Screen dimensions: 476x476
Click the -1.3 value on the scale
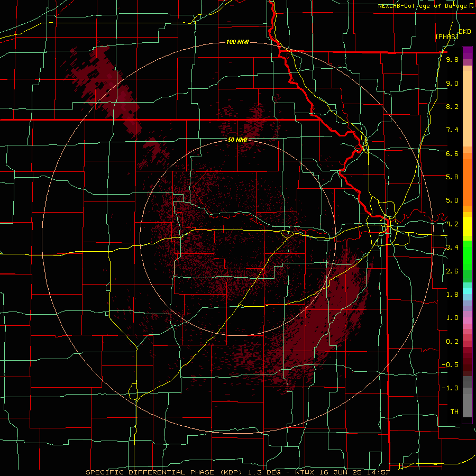(x=451, y=388)
